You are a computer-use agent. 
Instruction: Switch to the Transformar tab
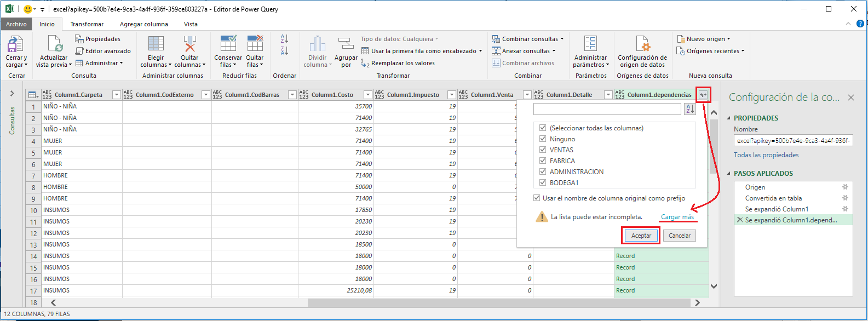tap(87, 24)
